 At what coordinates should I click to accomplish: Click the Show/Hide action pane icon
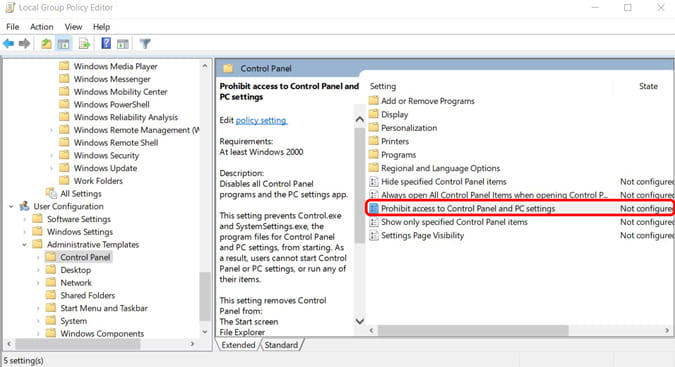[x=123, y=43]
